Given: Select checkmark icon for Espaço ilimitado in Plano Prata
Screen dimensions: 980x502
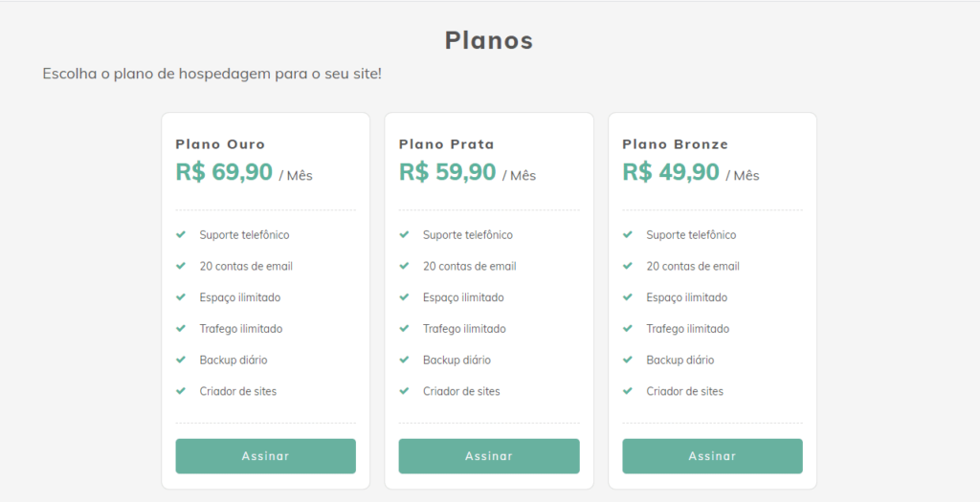Looking at the screenshot, I should click(x=403, y=297).
